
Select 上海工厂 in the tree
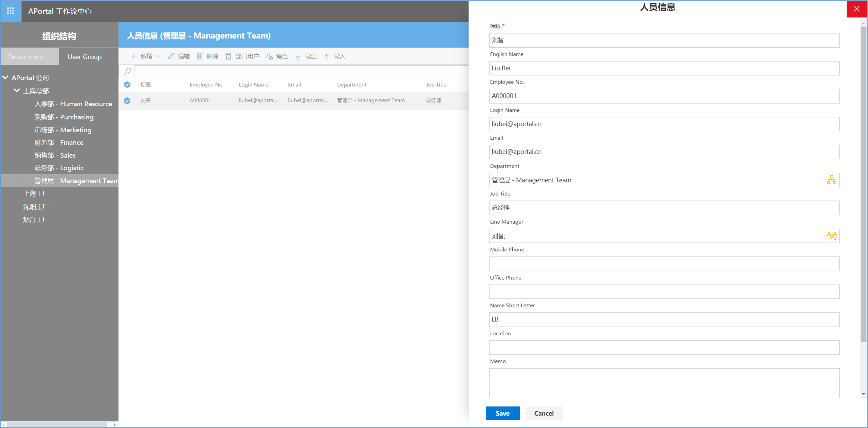(36, 194)
